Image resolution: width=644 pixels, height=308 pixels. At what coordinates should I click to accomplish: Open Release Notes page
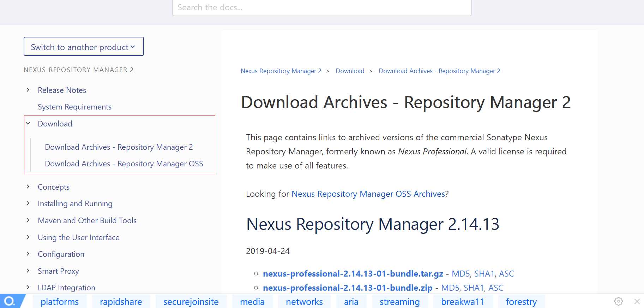coord(62,90)
